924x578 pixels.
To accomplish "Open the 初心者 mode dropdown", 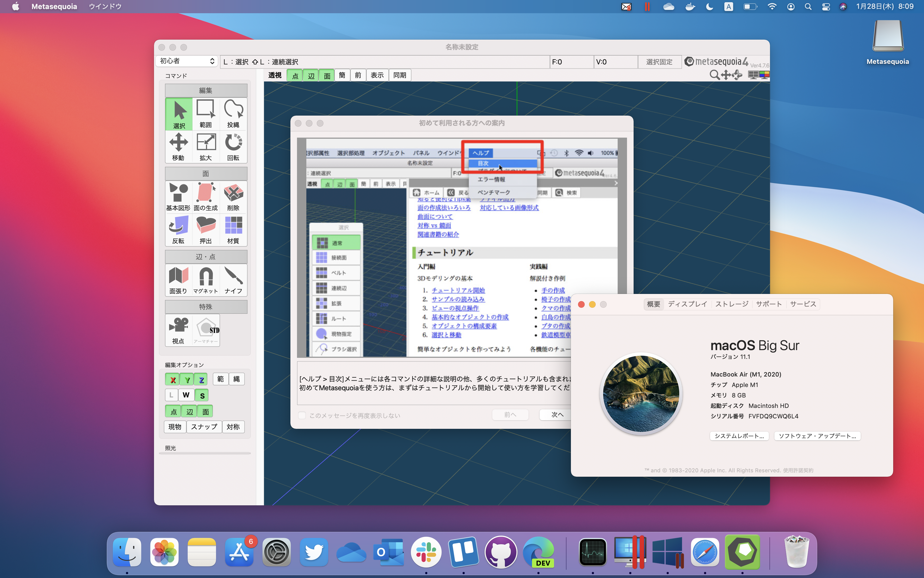I will pyautogui.click(x=187, y=61).
